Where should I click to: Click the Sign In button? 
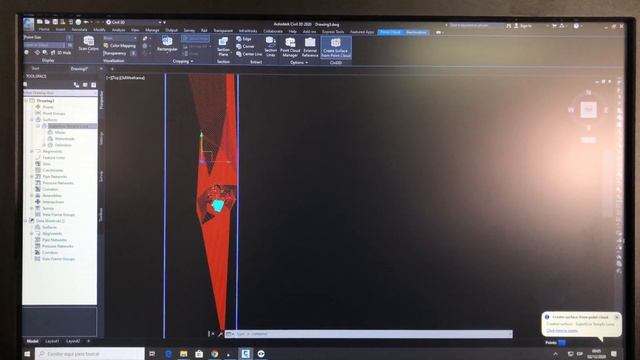coord(523,26)
